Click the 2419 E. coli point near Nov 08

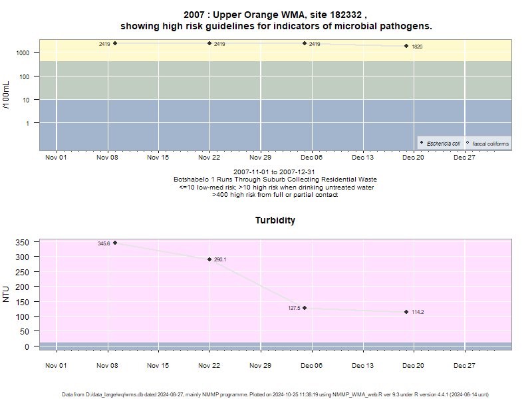pyautogui.click(x=115, y=43)
